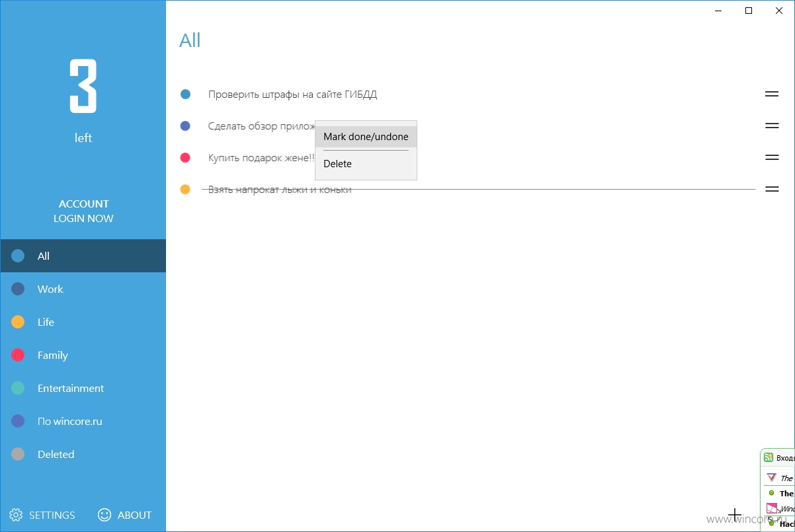Screen dimensions: 795x532
Task: Open Settings via the gear icon
Action: 16,515
